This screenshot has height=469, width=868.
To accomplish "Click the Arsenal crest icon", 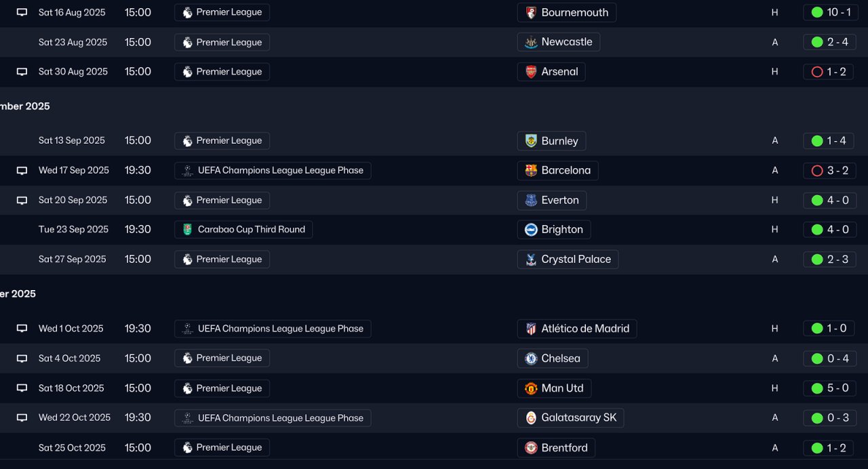I will pyautogui.click(x=532, y=72).
